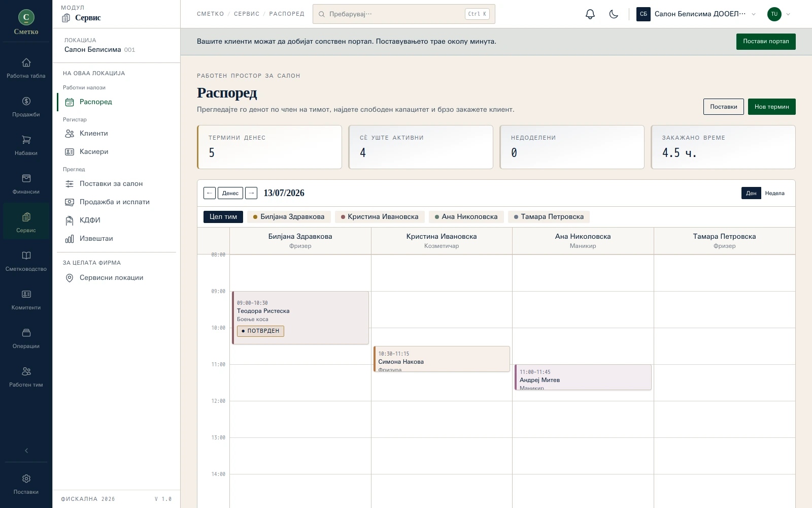The image size is (812, 508).
Task: Open Распоред in the service menu
Action: click(x=117, y=102)
